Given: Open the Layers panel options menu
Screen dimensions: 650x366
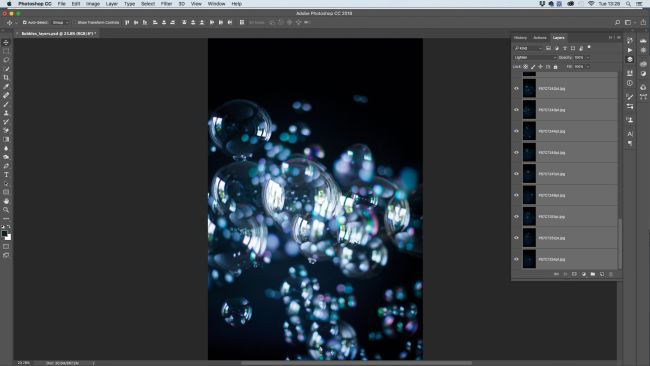Looking at the screenshot, I should [x=618, y=37].
